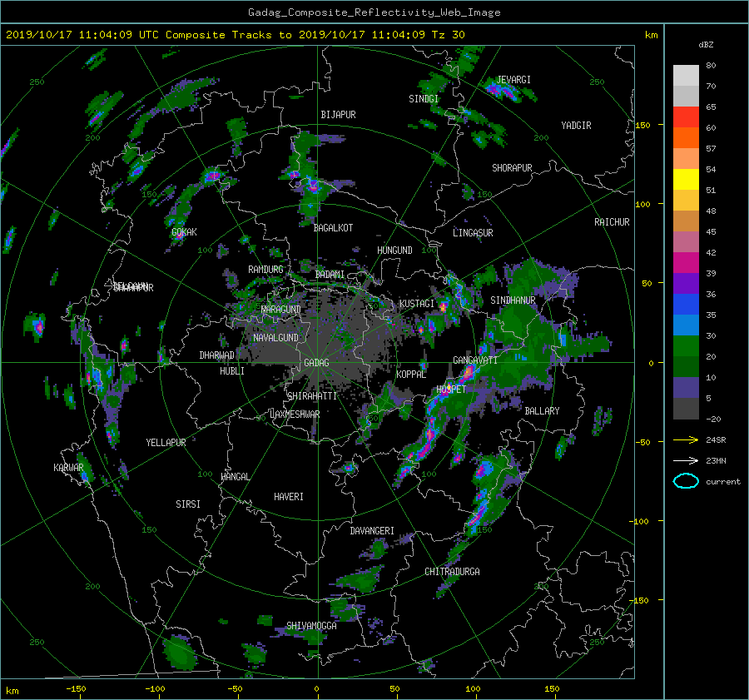Click the SIRSI town label

click(188, 504)
